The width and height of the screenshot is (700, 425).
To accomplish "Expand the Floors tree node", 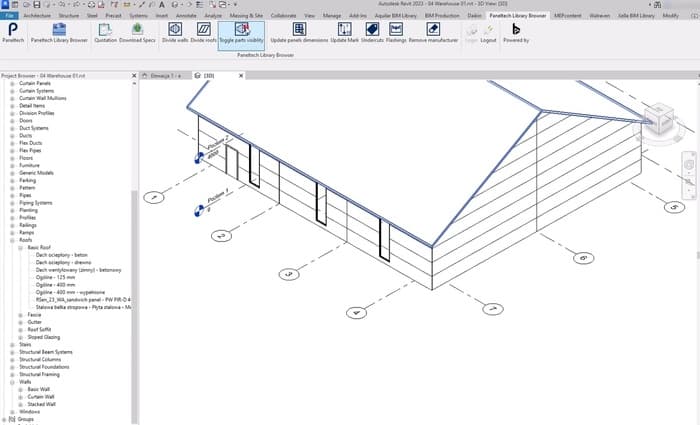I will pyautogui.click(x=12, y=158).
